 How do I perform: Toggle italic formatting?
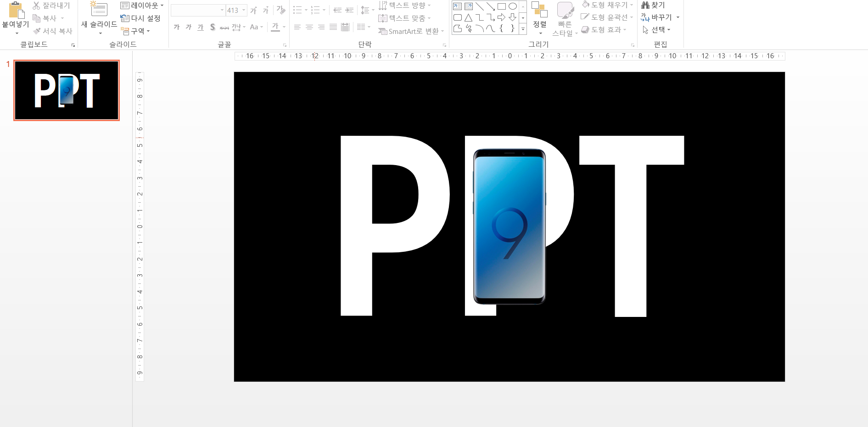click(189, 27)
